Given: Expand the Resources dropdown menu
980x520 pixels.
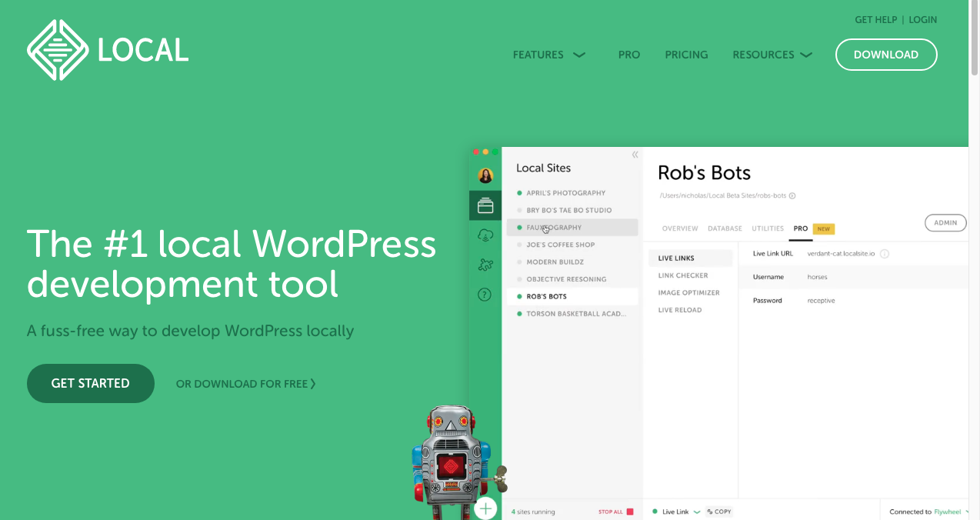Looking at the screenshot, I should click(x=772, y=55).
